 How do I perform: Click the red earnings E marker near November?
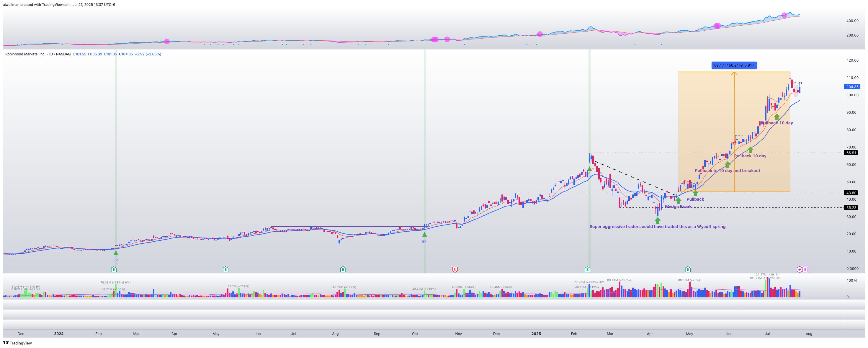point(455,269)
